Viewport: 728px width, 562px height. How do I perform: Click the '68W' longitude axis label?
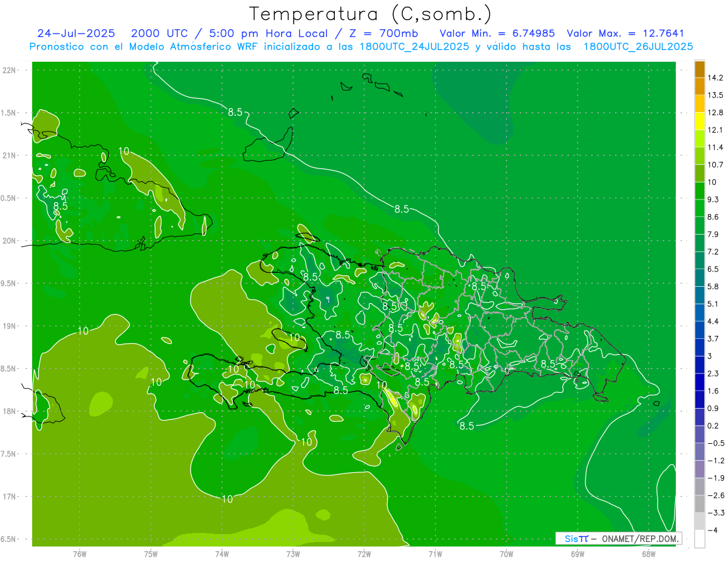point(649,554)
